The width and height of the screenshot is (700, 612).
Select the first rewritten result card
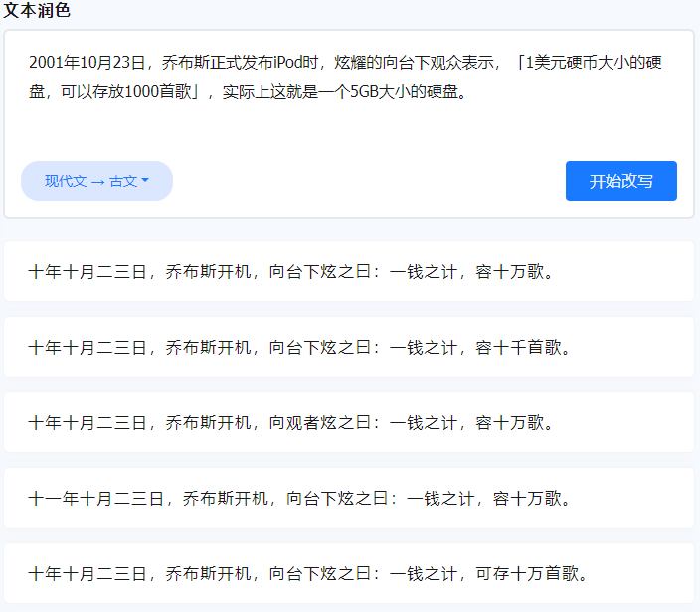348,271
